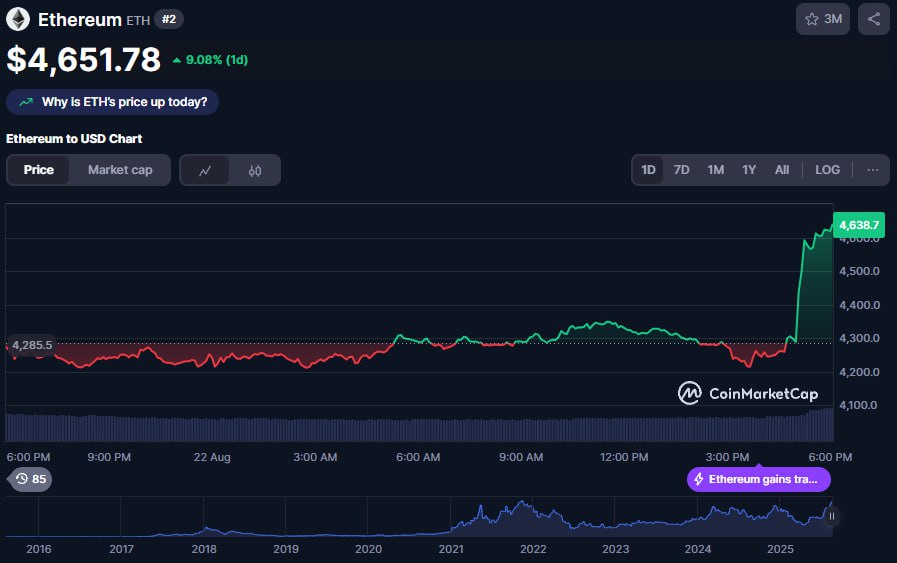Click the #2 rank badge
This screenshot has width=897, height=563.
pyautogui.click(x=169, y=19)
